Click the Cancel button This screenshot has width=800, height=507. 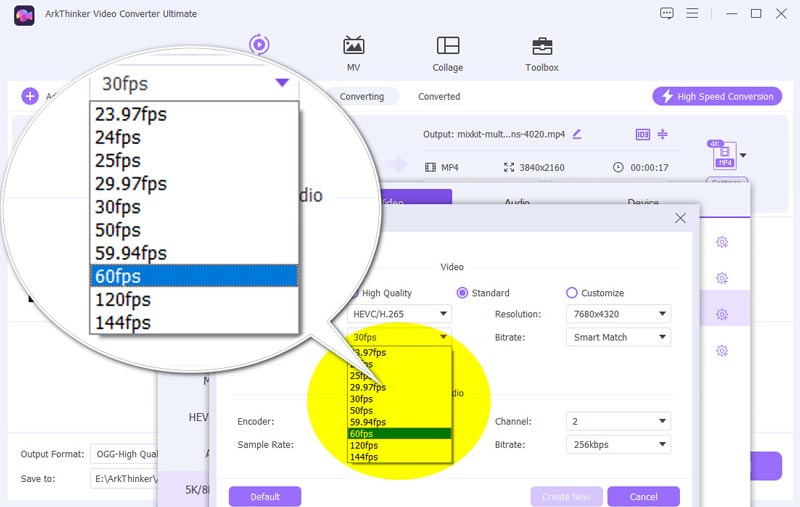[643, 496]
